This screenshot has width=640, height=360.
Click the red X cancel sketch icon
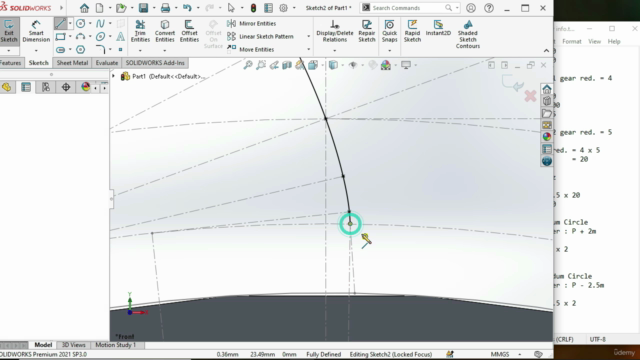coord(530,96)
